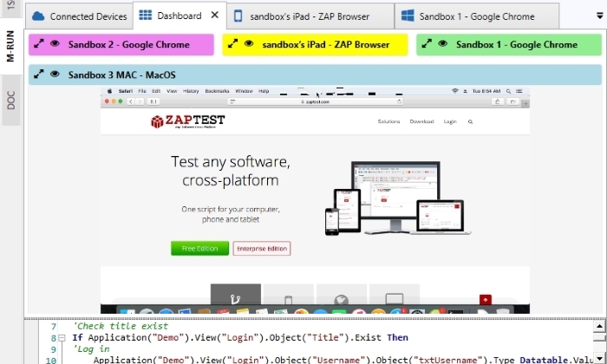Click the Enterprise Edition button
607x364 pixels.
tap(262, 249)
